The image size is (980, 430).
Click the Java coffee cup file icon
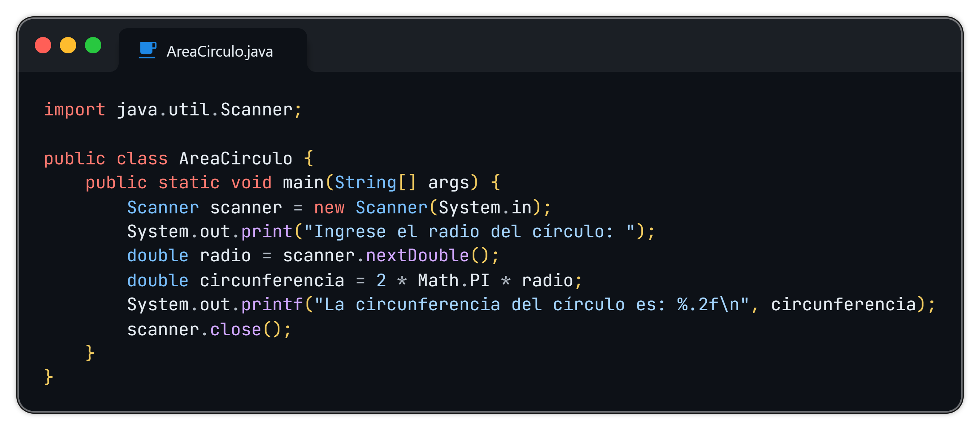147,50
